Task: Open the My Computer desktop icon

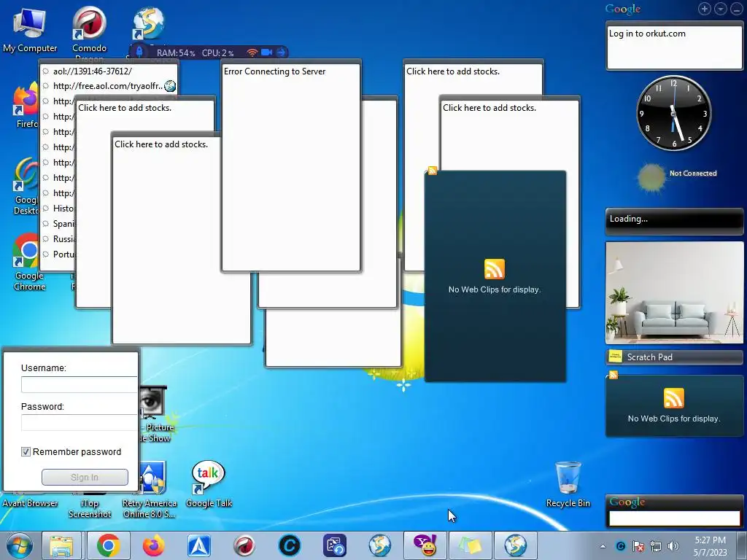Action: 29,29
